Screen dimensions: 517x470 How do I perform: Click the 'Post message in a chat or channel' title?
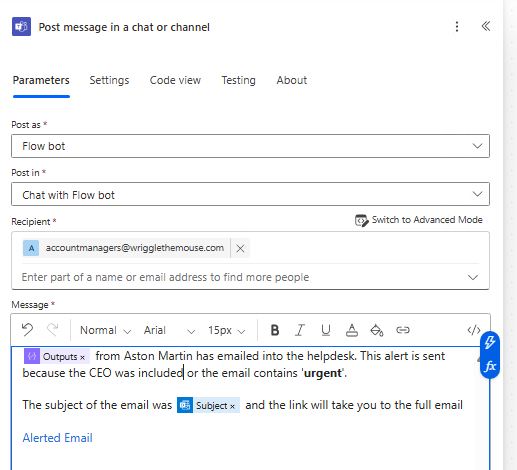click(124, 27)
